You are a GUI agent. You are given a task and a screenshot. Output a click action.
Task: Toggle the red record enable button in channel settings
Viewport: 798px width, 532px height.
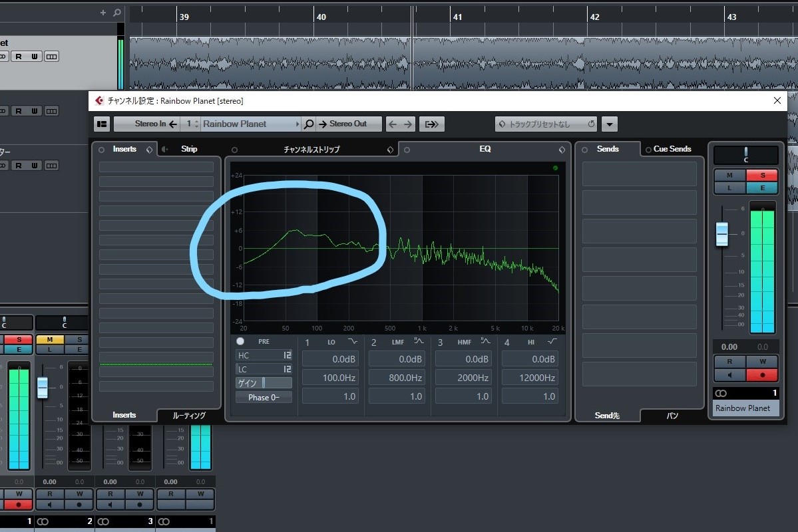[762, 375]
